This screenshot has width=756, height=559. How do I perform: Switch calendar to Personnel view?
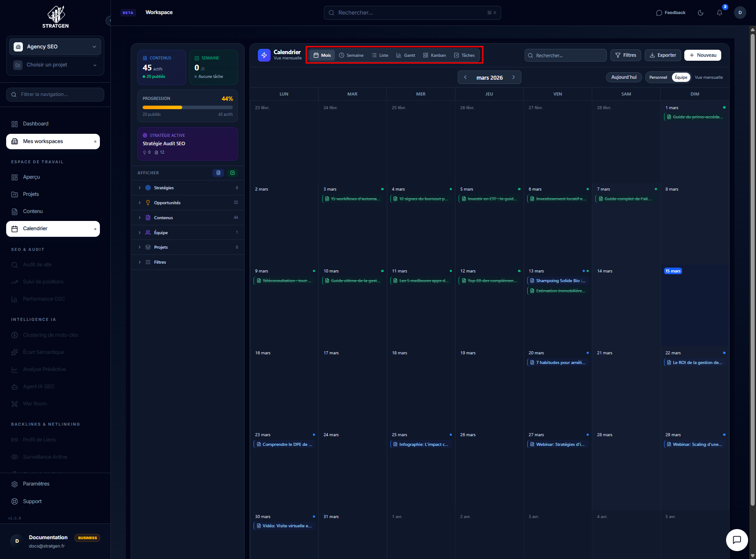[x=658, y=77]
